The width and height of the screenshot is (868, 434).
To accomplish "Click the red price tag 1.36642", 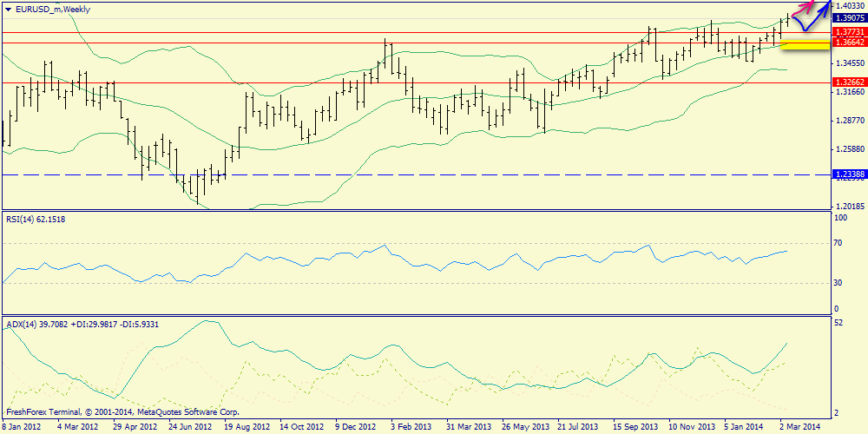I will pos(848,43).
